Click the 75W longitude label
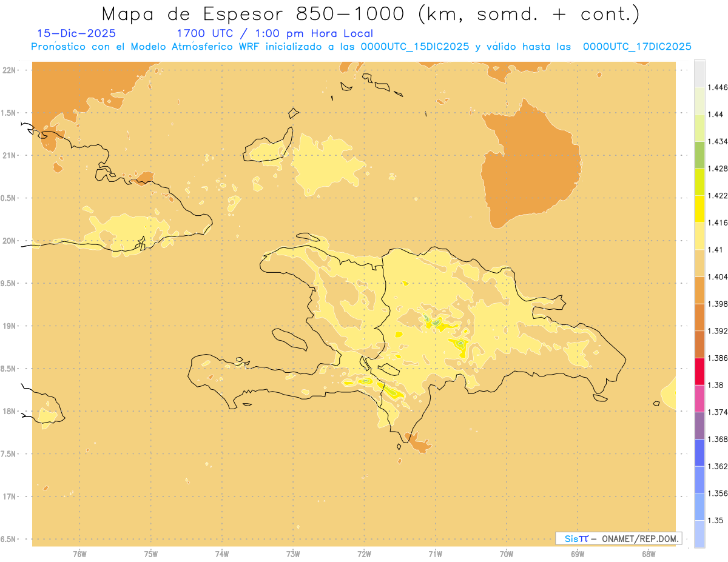This screenshot has width=728, height=562. pyautogui.click(x=150, y=554)
